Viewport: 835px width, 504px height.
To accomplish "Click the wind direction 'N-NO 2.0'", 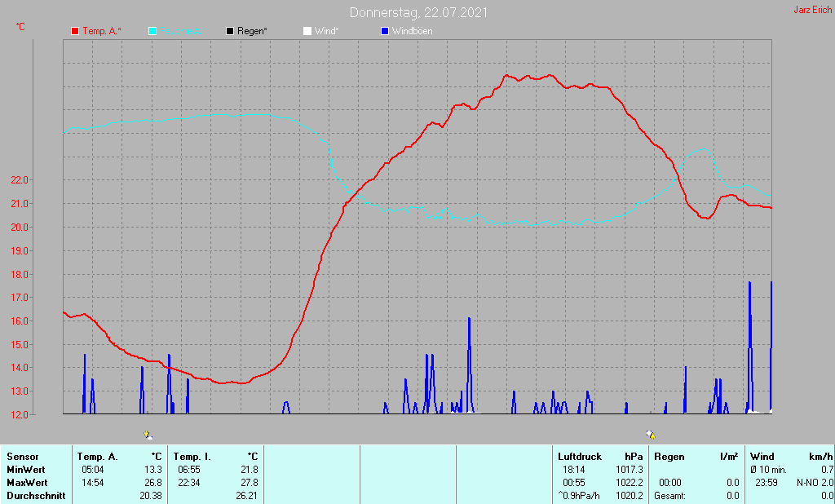I will [815, 483].
